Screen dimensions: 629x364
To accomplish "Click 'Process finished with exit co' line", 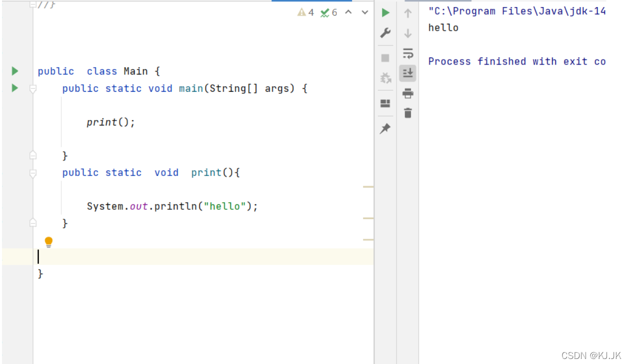I will click(517, 62).
